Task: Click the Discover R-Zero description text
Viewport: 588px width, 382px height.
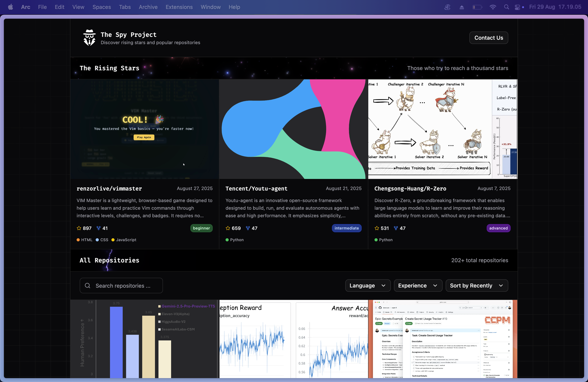Action: coord(442,208)
